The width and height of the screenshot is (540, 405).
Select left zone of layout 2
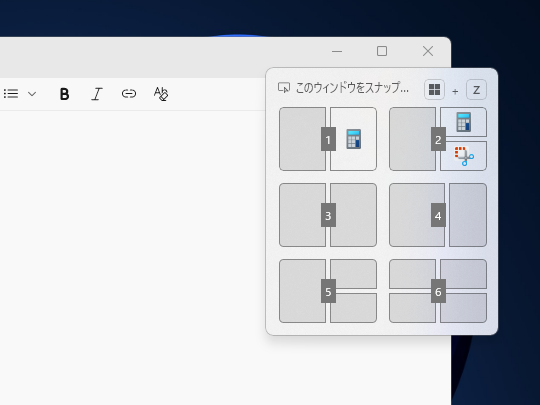pyautogui.click(x=412, y=139)
